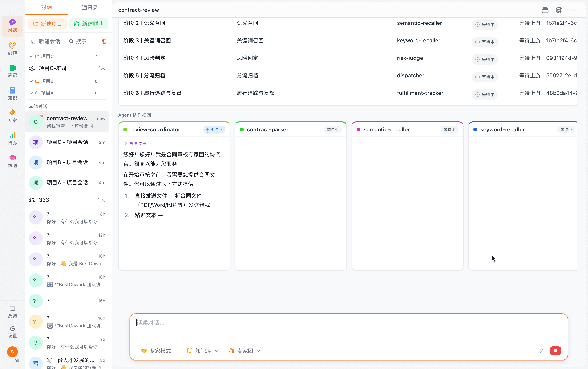Click the folder box icon in header
The height and width of the screenshot is (369, 588).
545,10
